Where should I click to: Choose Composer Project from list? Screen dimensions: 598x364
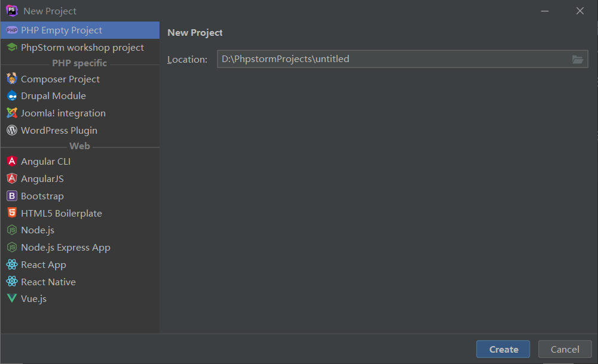click(x=80, y=79)
